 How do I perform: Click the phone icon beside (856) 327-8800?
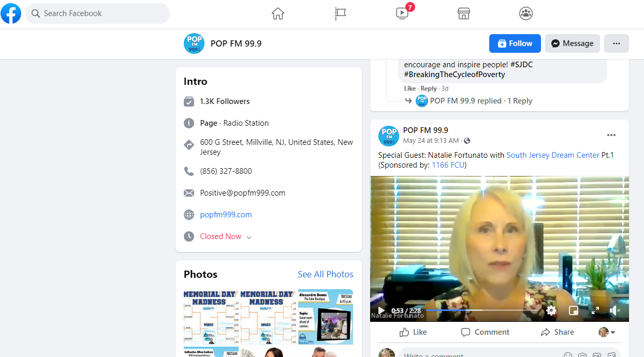(x=189, y=171)
